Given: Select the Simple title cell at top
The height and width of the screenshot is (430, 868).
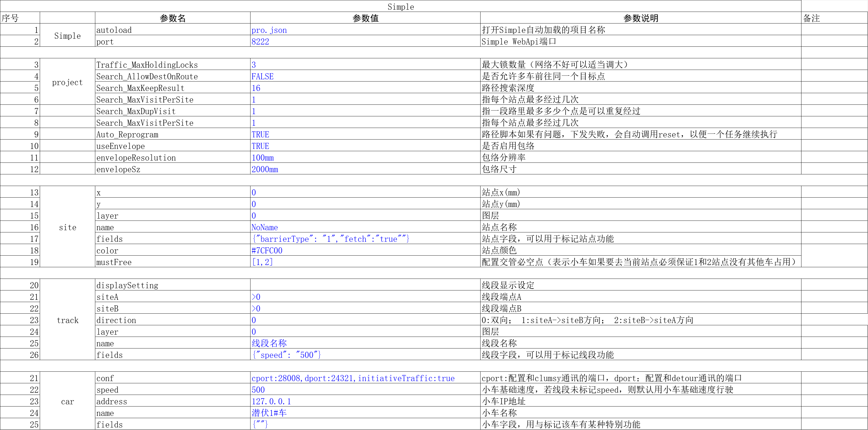Looking at the screenshot, I should point(400,6).
